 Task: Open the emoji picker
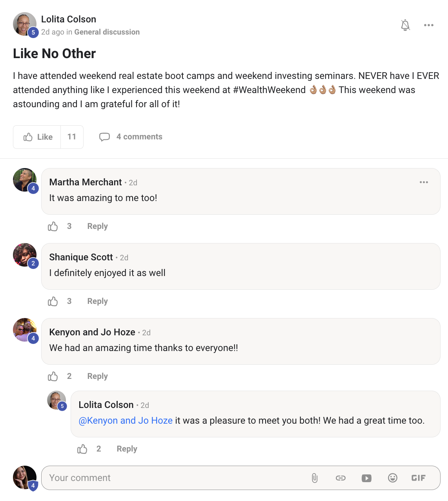(x=393, y=478)
